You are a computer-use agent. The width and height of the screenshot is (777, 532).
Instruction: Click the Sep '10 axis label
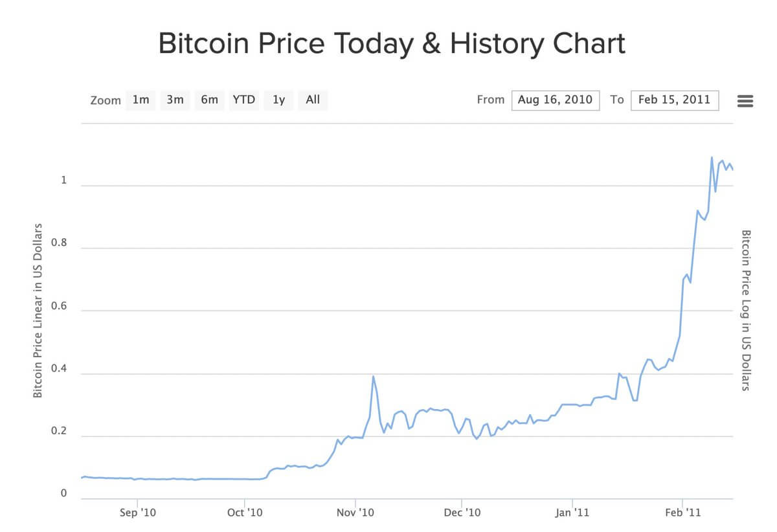point(137,512)
